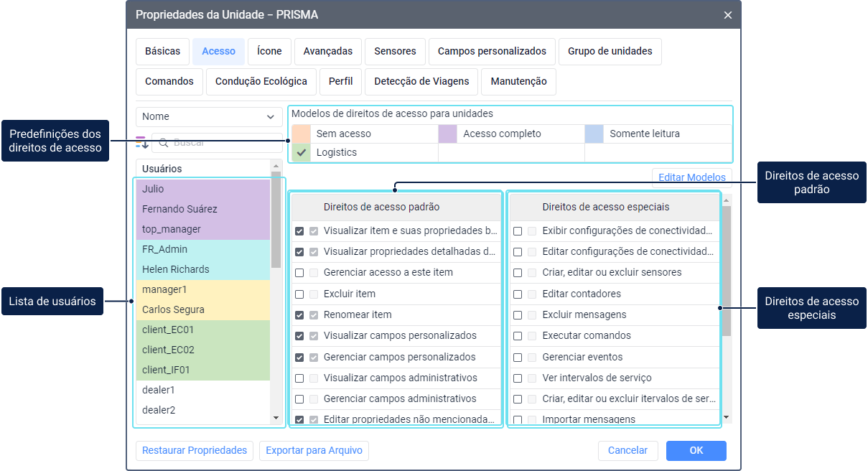The image size is (868, 471).
Task: Switch to the Básicas tab
Action: (163, 52)
